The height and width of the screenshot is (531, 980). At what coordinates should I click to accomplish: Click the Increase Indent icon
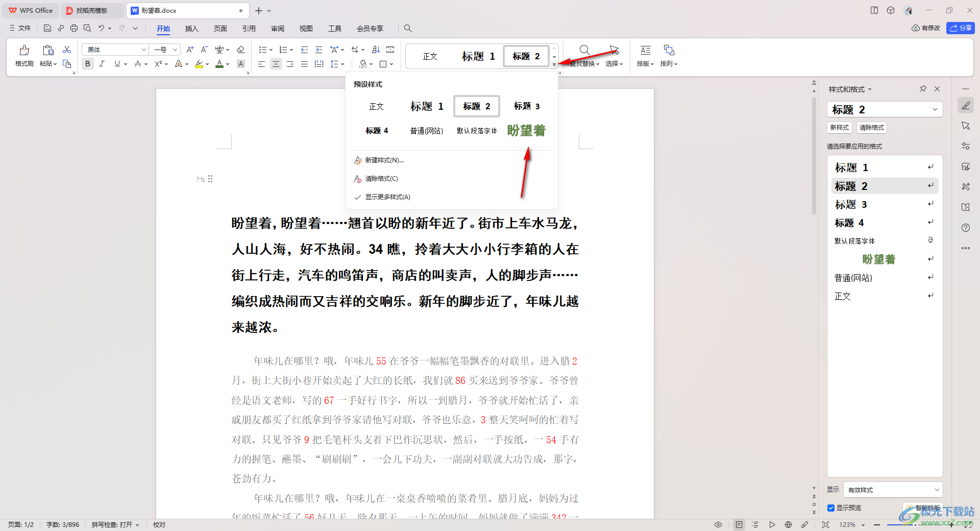[x=319, y=50]
